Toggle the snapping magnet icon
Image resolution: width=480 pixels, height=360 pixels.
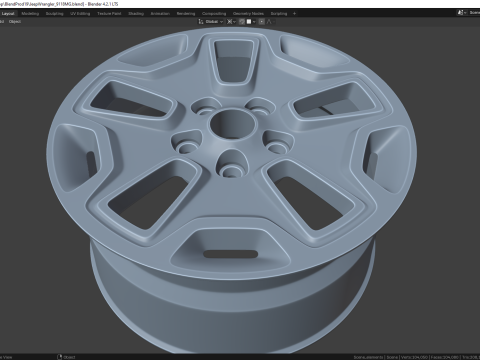pyautogui.click(x=242, y=22)
